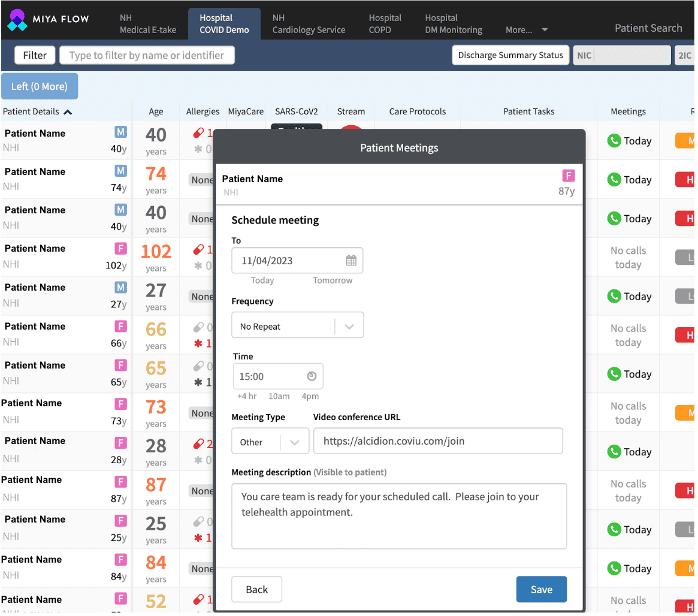The height and width of the screenshot is (616, 698).
Task: Click red asterisk icon on 66-year-old row
Action: click(198, 343)
